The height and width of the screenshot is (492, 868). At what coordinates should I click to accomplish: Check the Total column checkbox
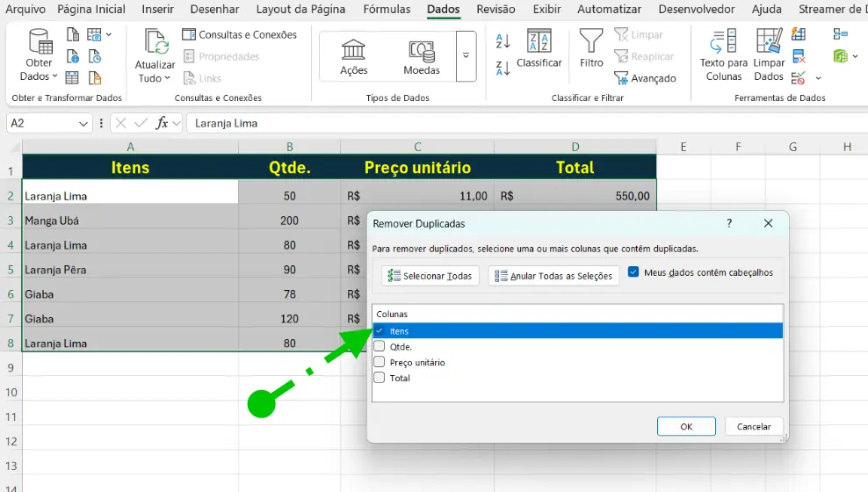click(380, 378)
